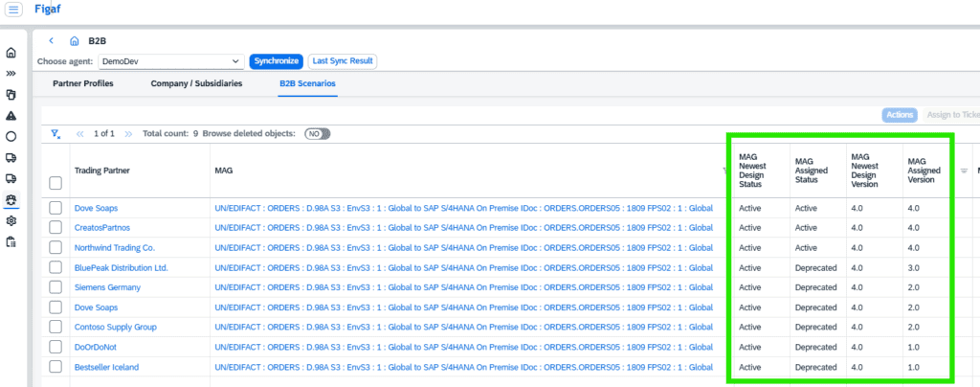Screen dimensions: 980x387
Task: Open the Choose agent DemoDev dropdown
Action: pyautogui.click(x=171, y=61)
